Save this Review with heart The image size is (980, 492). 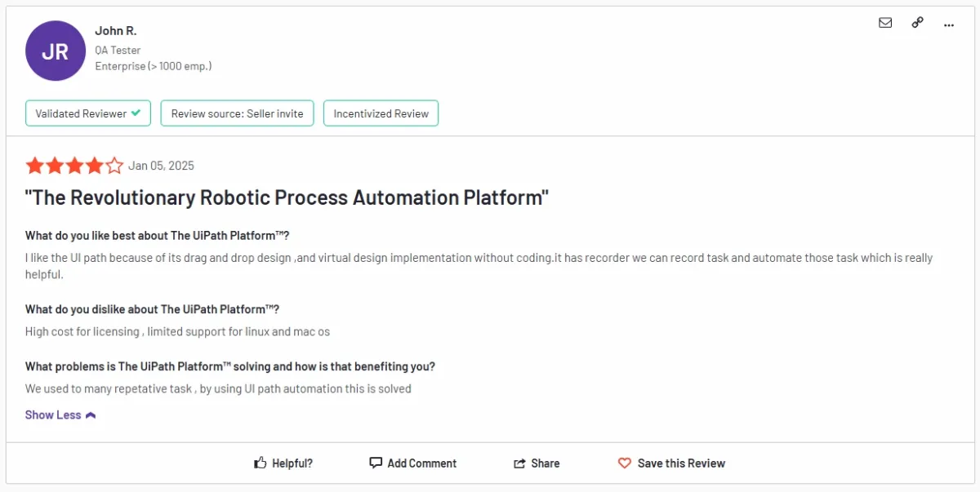(x=671, y=463)
